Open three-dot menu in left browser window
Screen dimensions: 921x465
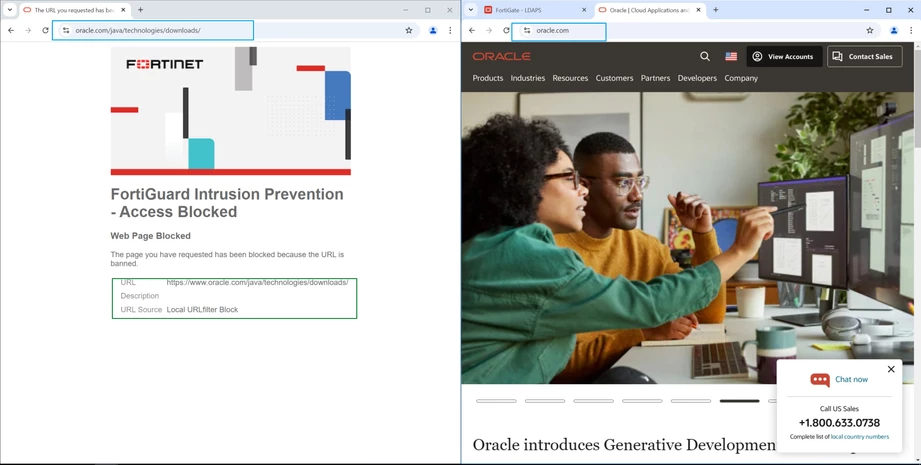coord(450,31)
